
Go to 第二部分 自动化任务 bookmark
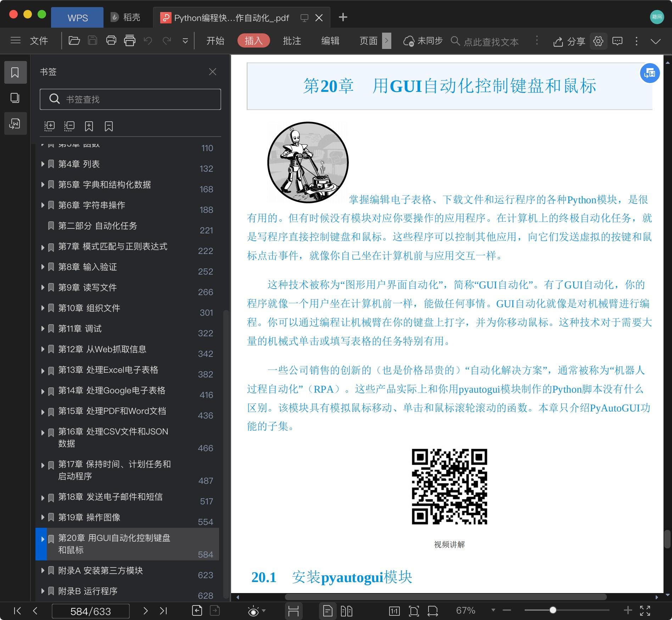pos(97,226)
